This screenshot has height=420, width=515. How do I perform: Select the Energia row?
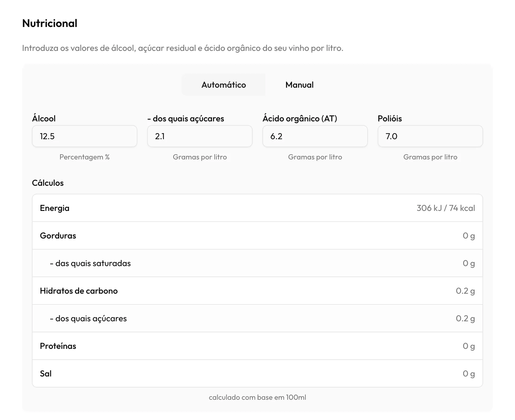[x=257, y=208]
